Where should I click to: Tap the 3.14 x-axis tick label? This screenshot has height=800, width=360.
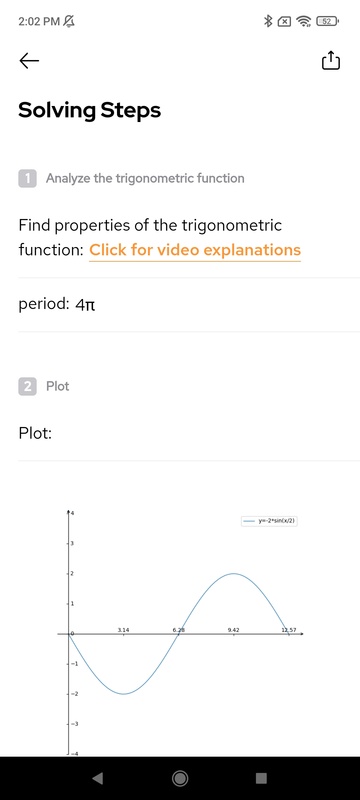point(123,631)
